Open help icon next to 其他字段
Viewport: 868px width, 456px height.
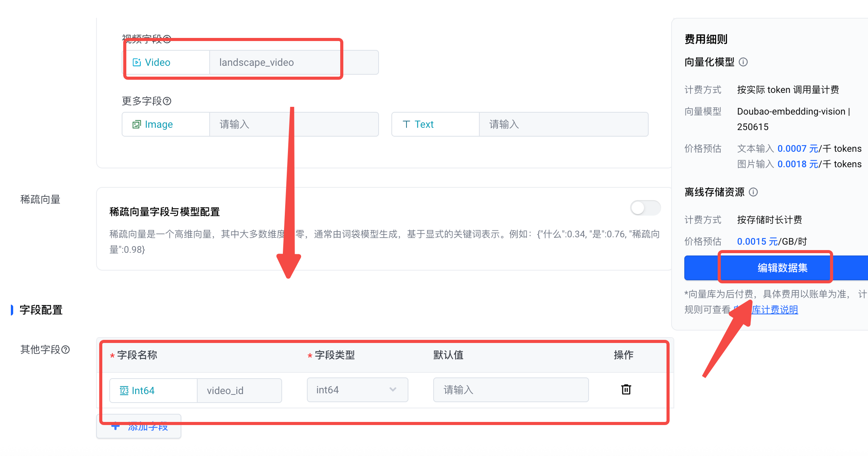tap(66, 350)
